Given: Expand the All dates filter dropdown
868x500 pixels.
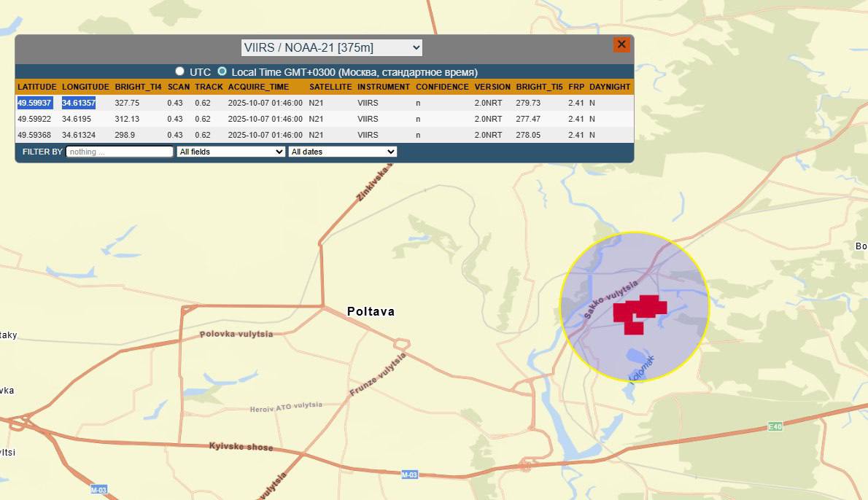Looking at the screenshot, I should 342,152.
